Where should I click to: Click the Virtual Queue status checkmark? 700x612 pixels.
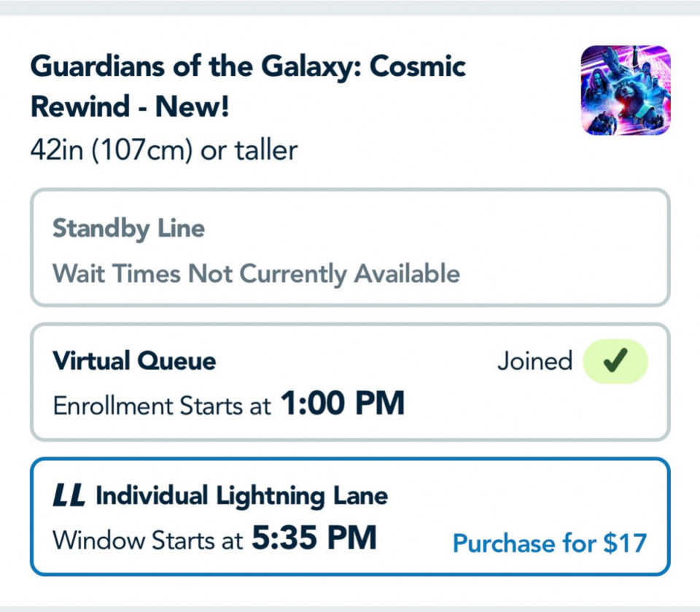(617, 360)
